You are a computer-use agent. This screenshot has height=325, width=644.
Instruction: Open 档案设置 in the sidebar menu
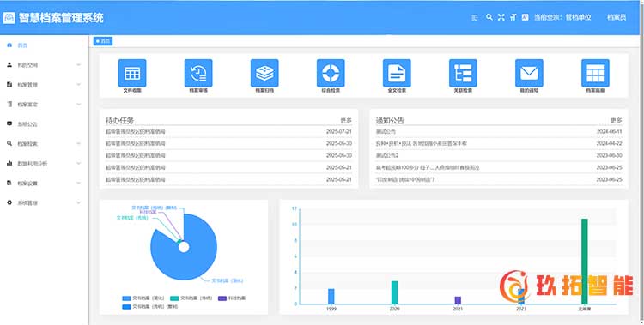44,183
